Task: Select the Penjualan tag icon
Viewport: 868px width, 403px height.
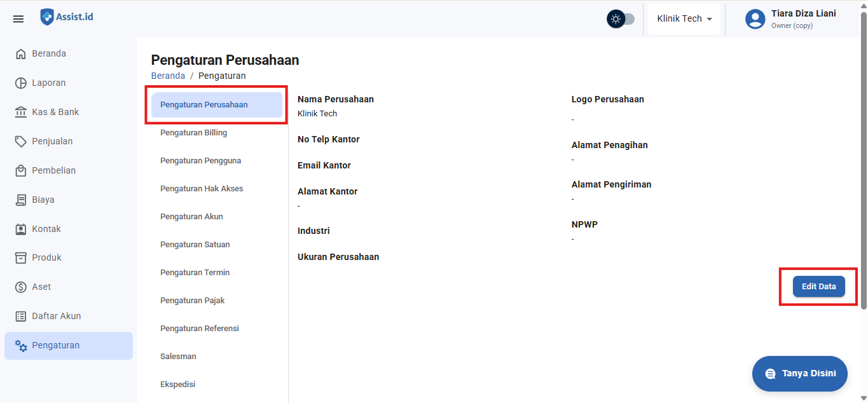Action: tap(21, 142)
